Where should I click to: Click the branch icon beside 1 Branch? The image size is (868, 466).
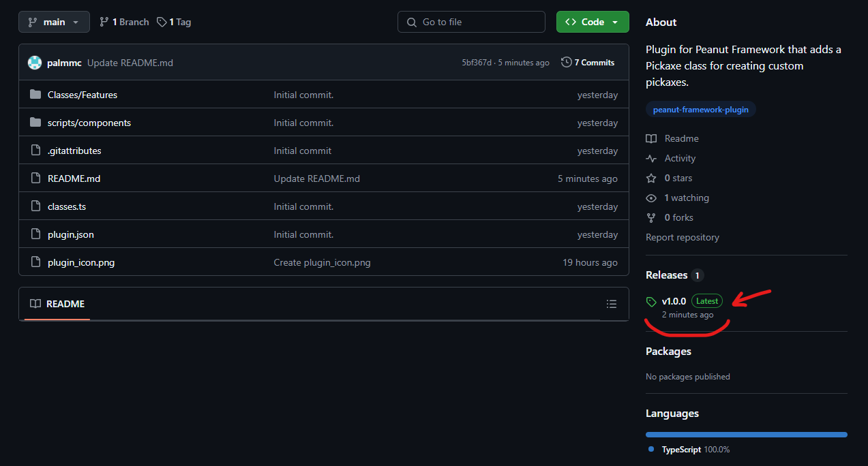pos(104,22)
